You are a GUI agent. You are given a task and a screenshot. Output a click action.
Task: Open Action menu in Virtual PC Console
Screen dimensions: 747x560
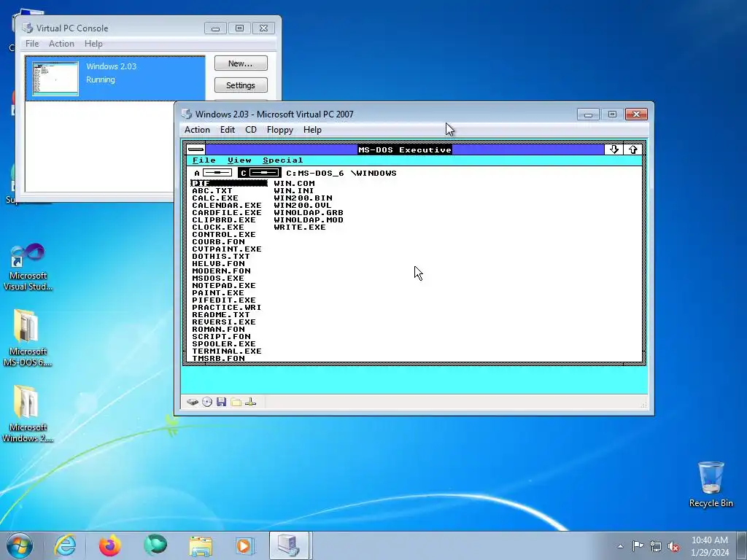click(61, 43)
